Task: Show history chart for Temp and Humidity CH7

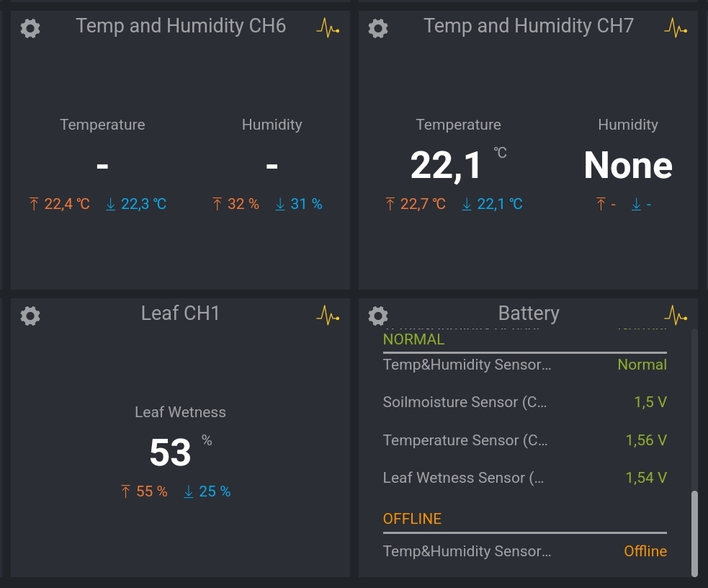Action: coord(676,29)
